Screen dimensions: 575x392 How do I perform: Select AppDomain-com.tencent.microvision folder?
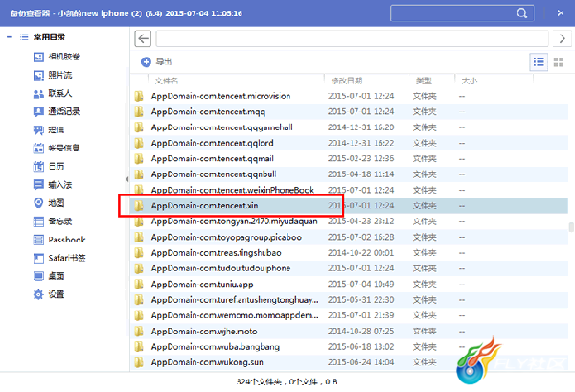tap(220, 96)
